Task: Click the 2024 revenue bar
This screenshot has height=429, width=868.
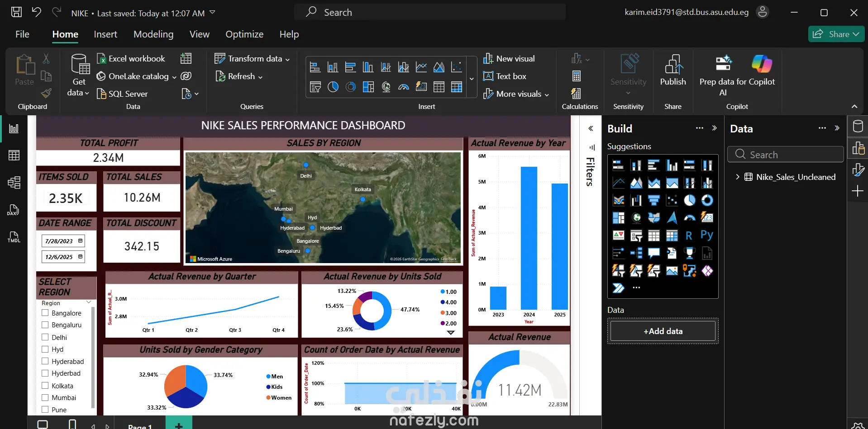Action: tap(529, 238)
